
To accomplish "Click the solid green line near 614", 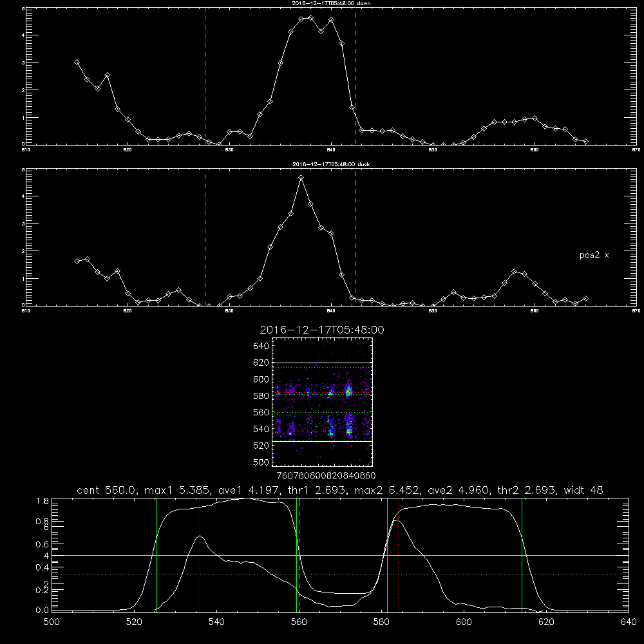I will pyautogui.click(x=522, y=555).
